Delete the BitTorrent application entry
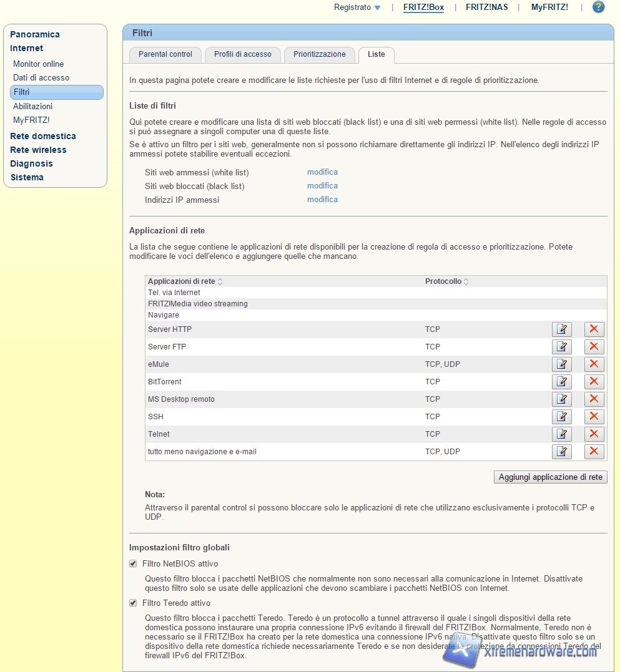The image size is (620, 672). (x=594, y=382)
